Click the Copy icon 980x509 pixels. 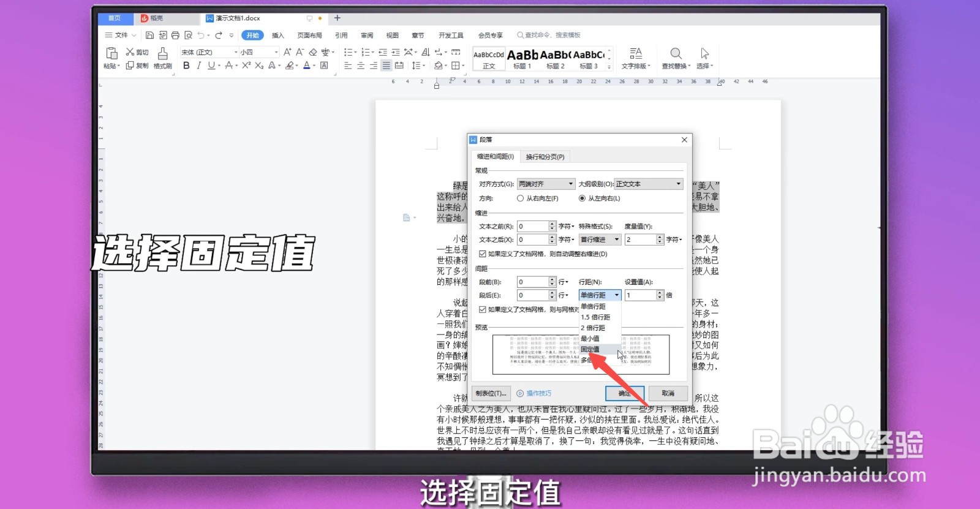[x=130, y=66]
